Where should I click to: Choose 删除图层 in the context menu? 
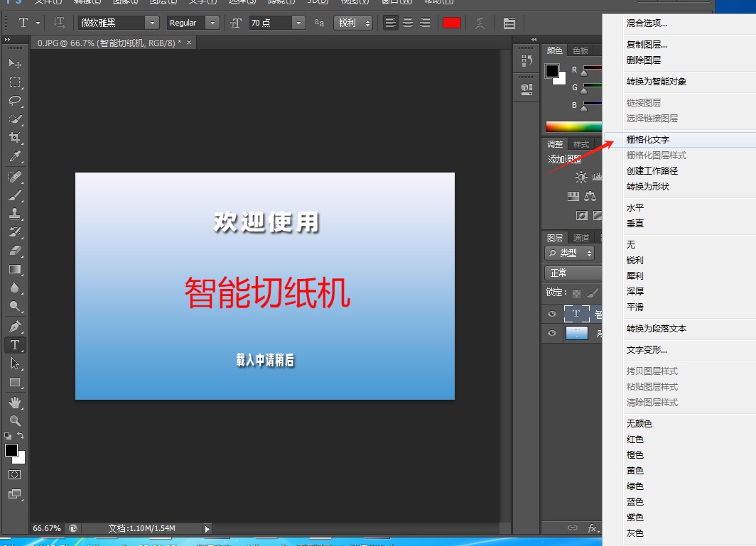tap(644, 60)
